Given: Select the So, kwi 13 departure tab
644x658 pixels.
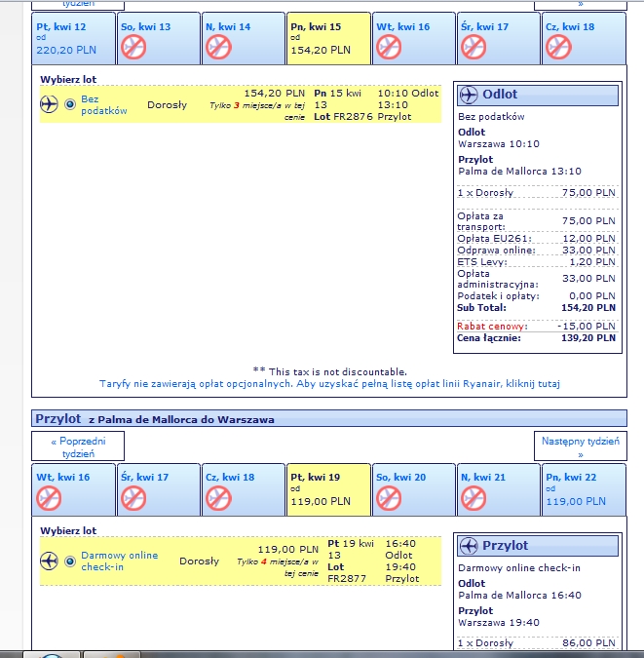Looking at the screenshot, I should (159, 38).
